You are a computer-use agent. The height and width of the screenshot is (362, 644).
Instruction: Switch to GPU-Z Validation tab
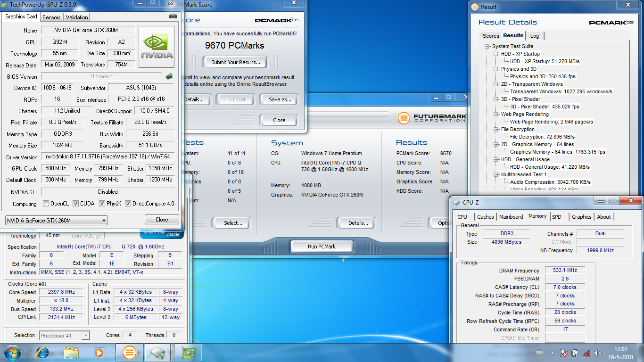(x=77, y=17)
